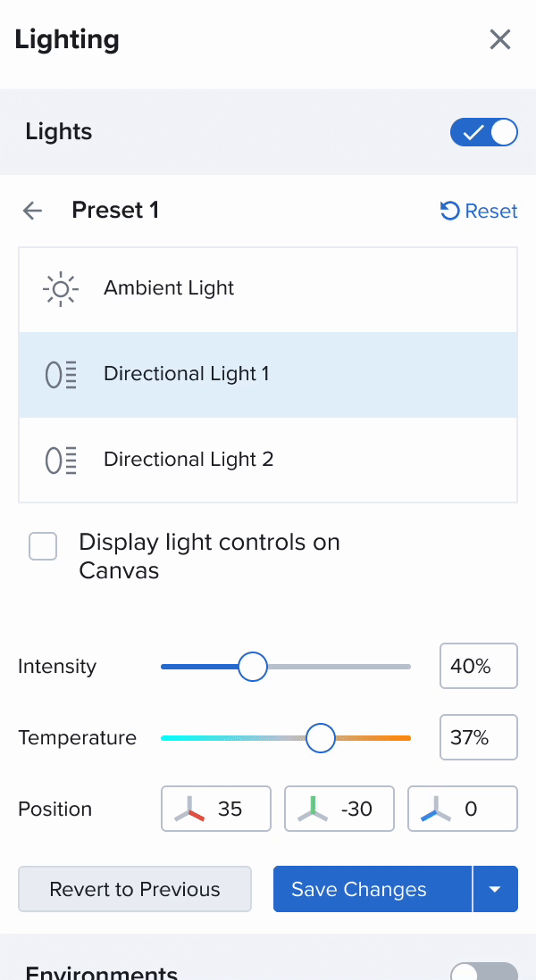The image size is (536, 980).
Task: Select Directional Light 2 in the list
Action: (268, 460)
